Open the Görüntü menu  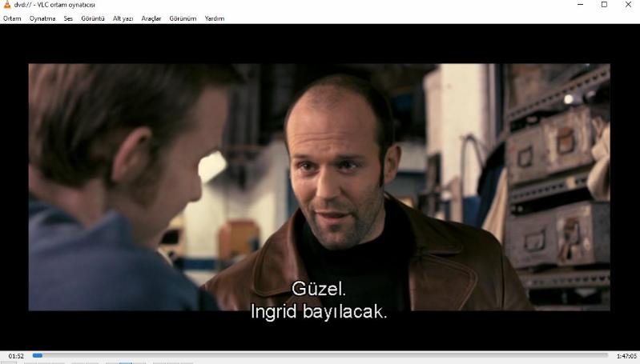[x=93, y=18]
